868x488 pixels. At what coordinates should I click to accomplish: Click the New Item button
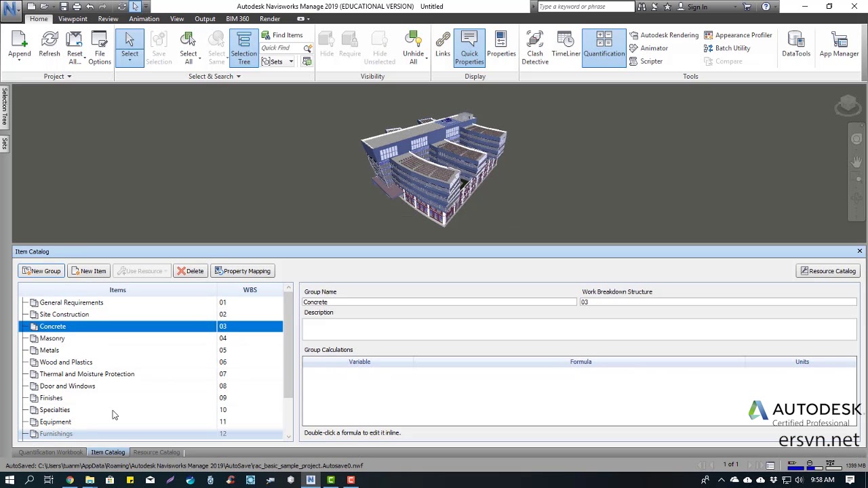click(x=89, y=271)
